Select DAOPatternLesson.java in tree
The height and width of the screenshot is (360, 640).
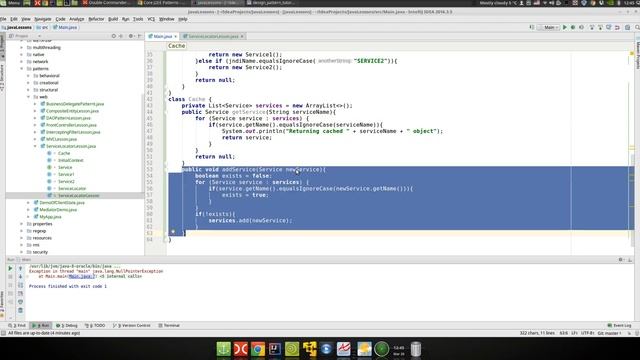(68, 118)
